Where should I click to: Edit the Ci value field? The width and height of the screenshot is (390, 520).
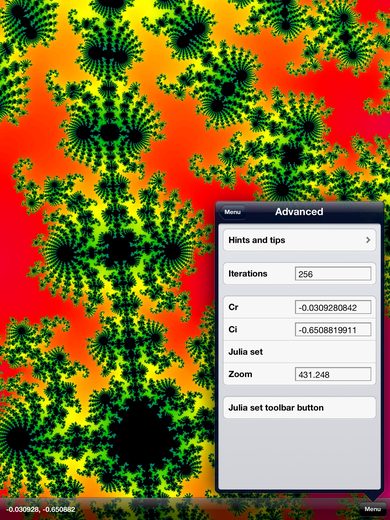[x=333, y=330]
